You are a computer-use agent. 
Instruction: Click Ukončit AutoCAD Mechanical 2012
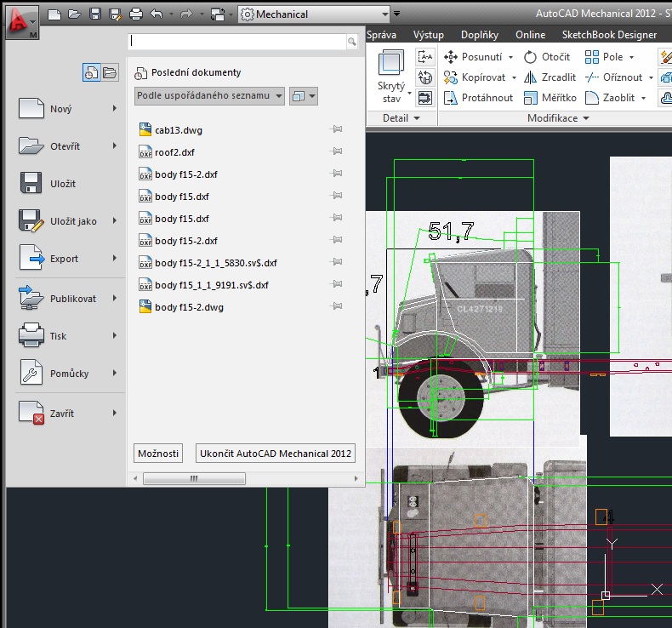point(276,454)
